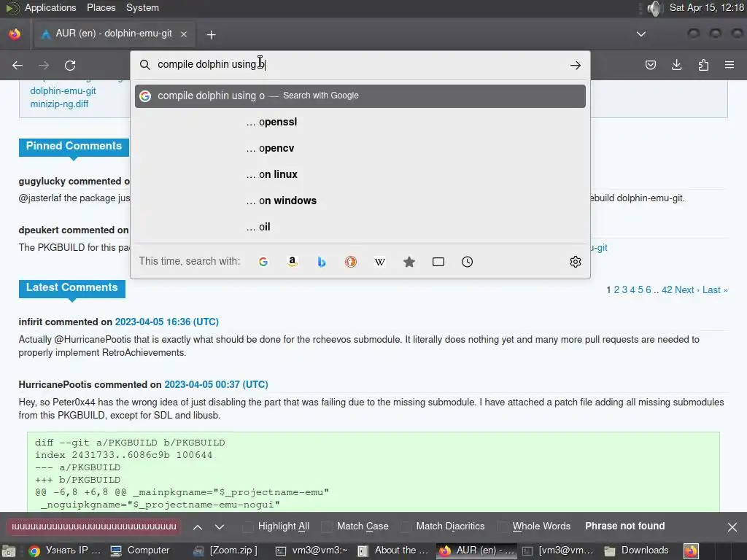Toggle the Whole Words checkbox

503,526
